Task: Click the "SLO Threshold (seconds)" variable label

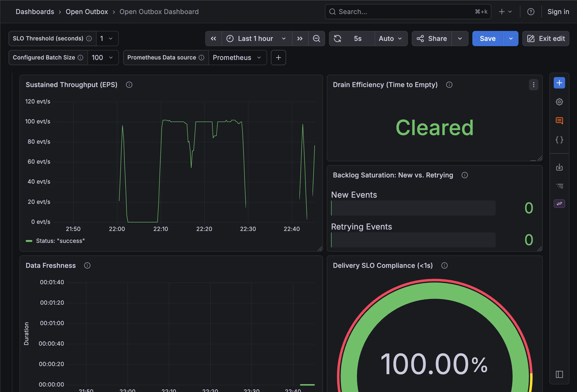Action: click(48, 39)
